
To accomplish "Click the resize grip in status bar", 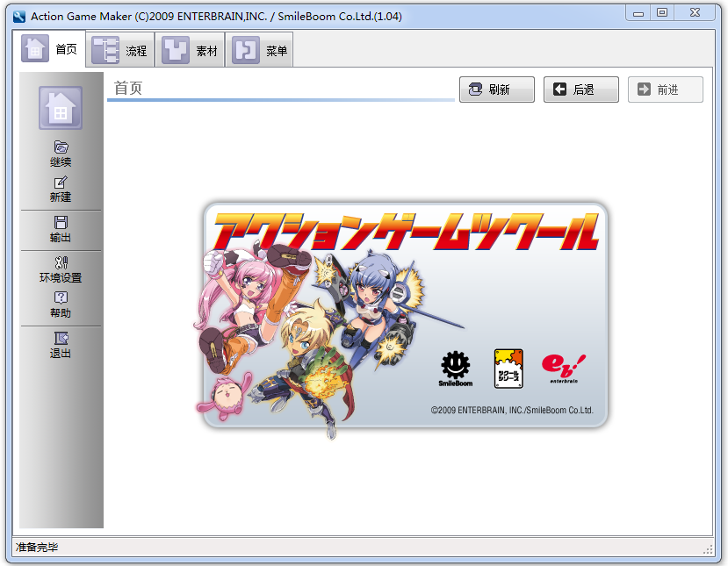I will click(x=708, y=548).
